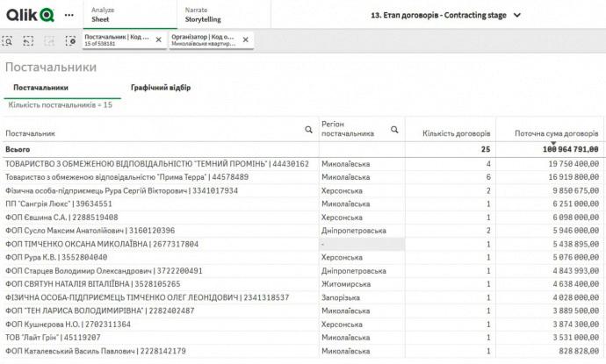Open smart search in selections toolbar

tap(8, 40)
